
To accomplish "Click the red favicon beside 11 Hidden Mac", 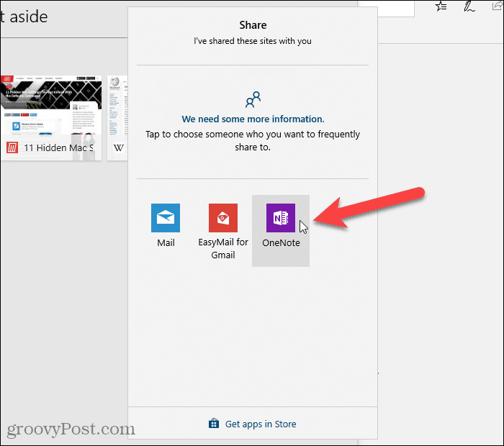I will [12, 147].
